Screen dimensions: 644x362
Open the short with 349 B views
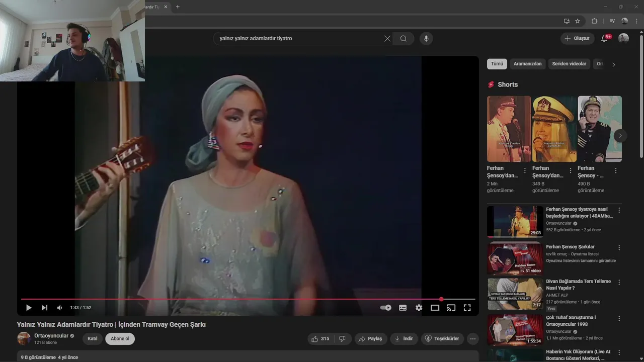554,129
